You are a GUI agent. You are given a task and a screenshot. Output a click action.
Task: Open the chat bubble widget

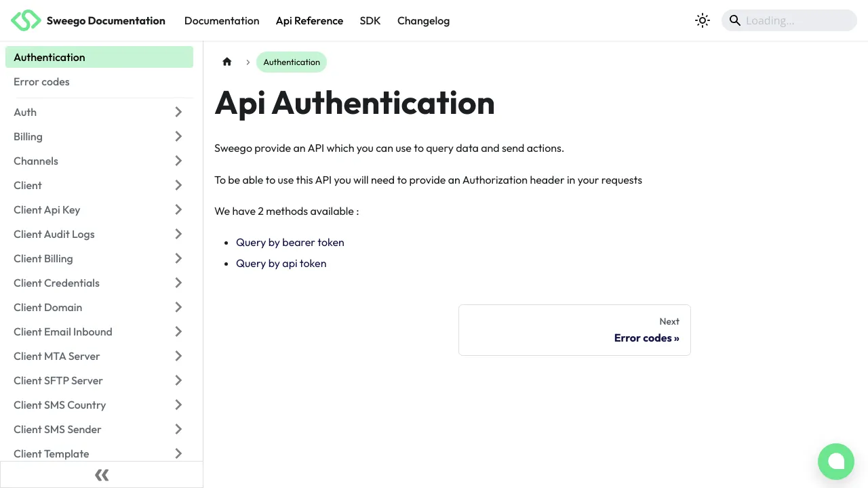pos(836,462)
